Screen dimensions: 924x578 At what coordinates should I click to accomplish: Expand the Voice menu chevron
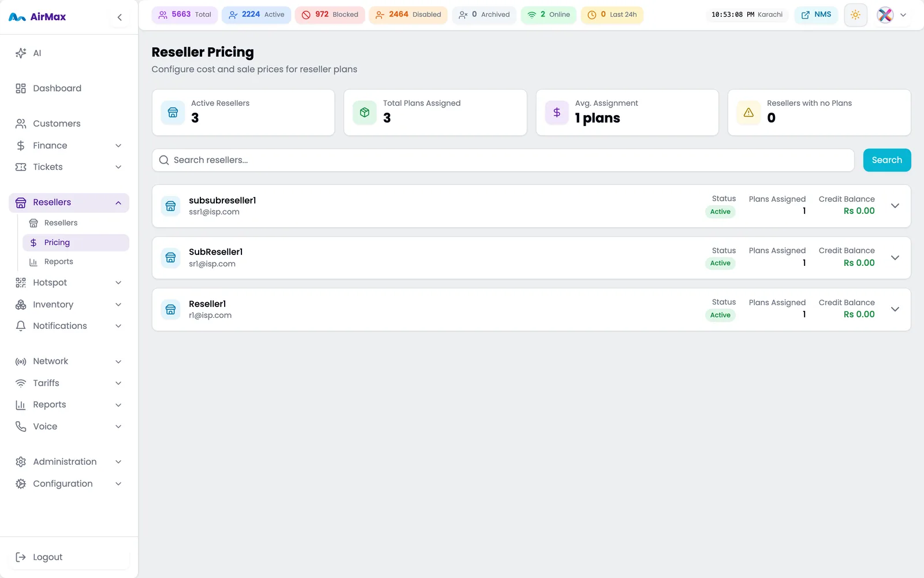pyautogui.click(x=118, y=427)
